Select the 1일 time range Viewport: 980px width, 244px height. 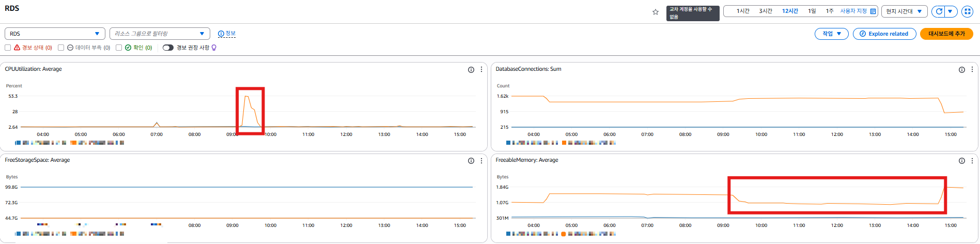[812, 11]
